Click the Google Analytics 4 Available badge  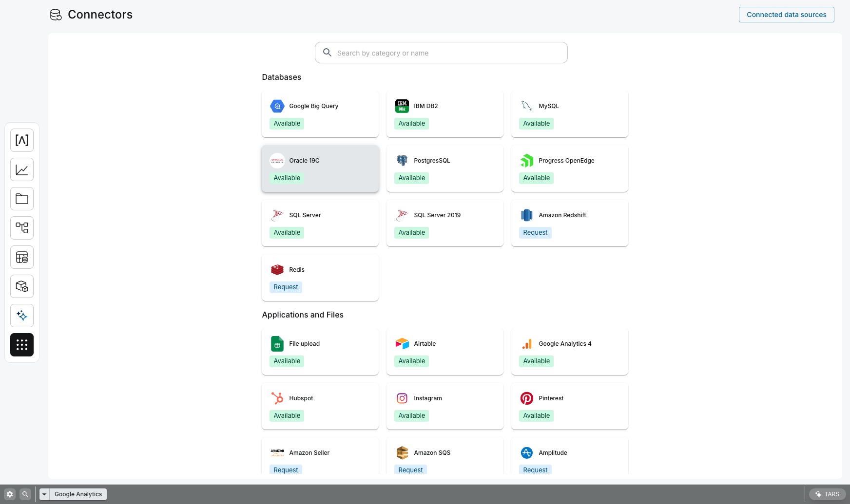537,361
